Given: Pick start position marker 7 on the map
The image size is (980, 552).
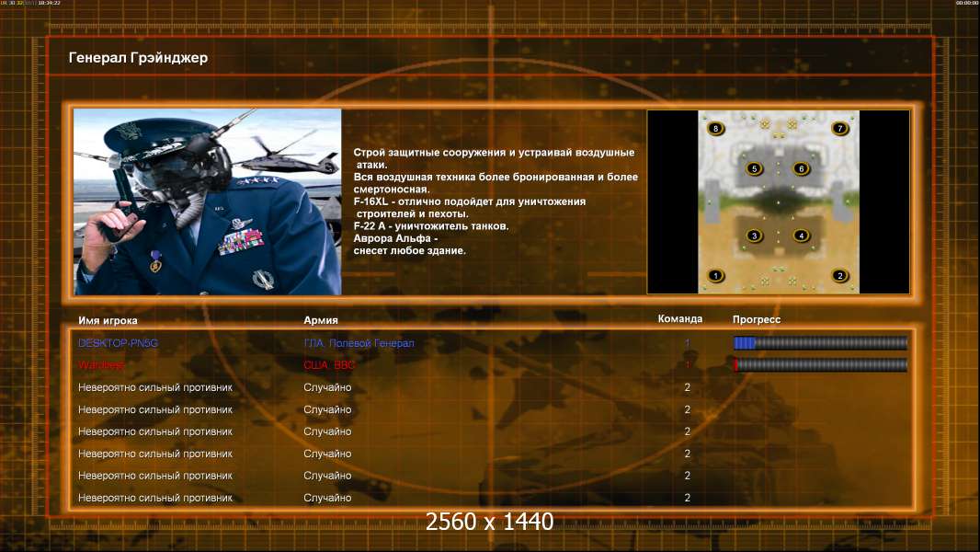Looking at the screenshot, I should pyautogui.click(x=840, y=128).
